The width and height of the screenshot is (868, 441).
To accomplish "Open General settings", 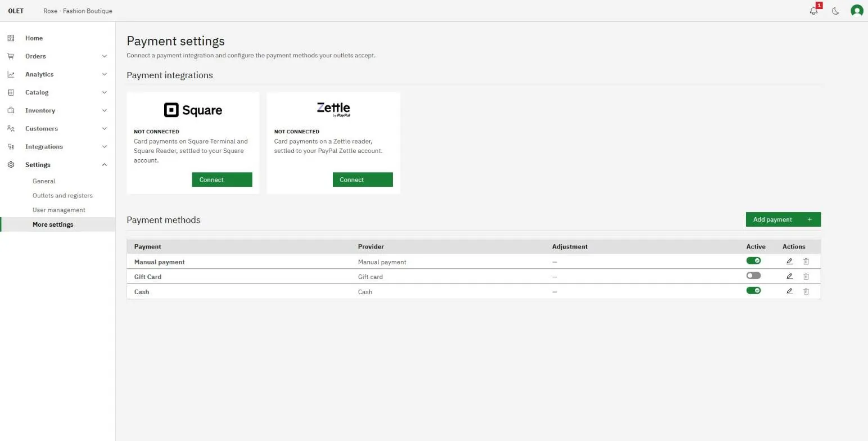I will pos(44,181).
